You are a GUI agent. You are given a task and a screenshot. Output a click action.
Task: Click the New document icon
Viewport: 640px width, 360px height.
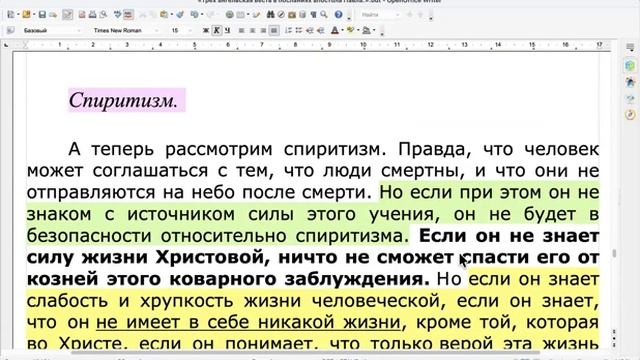(11, 15)
